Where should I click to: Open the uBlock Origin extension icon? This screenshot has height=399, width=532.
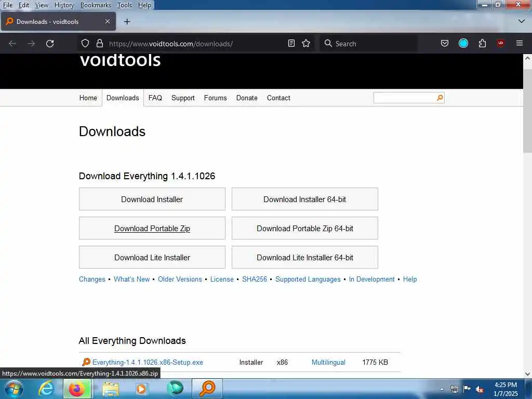pyautogui.click(x=501, y=43)
